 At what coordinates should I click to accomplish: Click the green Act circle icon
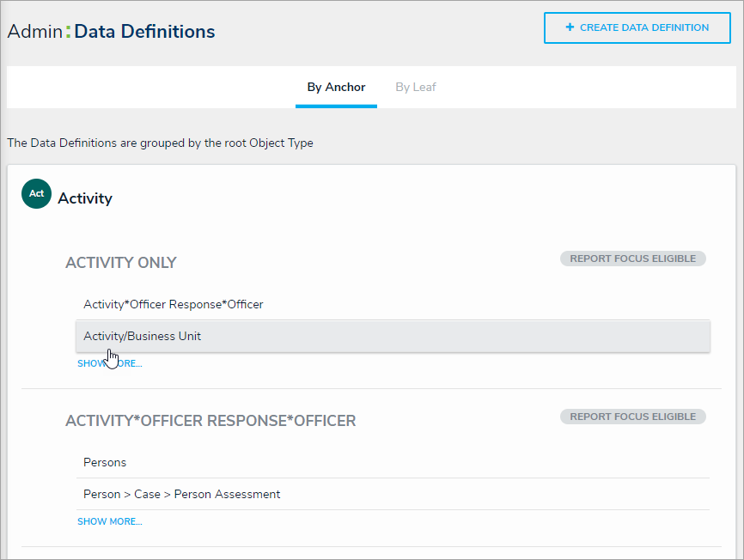[x=36, y=194]
